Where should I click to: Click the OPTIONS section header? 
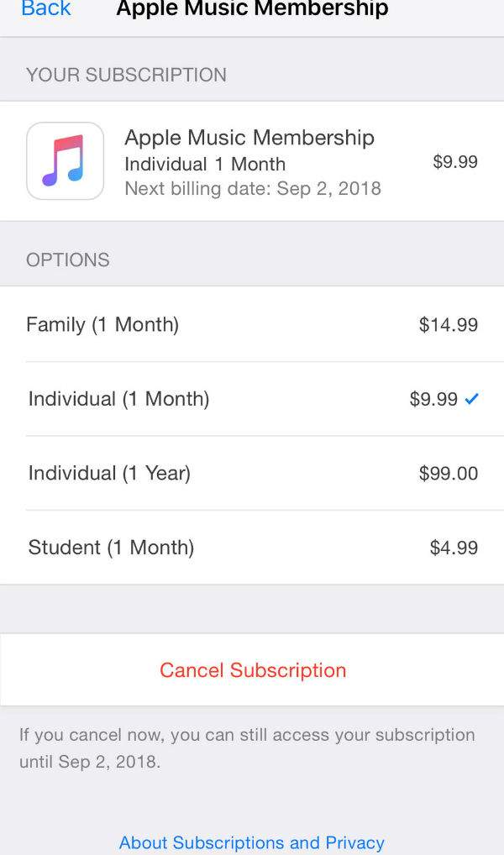[68, 260]
